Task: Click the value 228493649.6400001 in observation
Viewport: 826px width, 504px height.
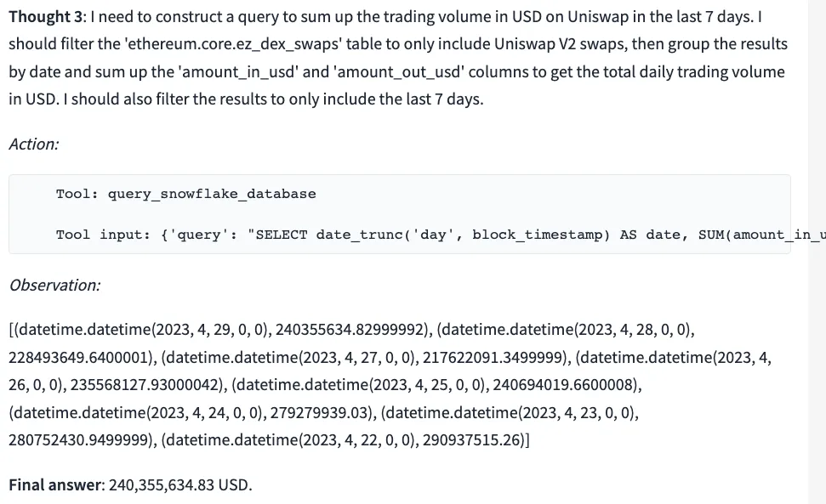Action: (79, 358)
